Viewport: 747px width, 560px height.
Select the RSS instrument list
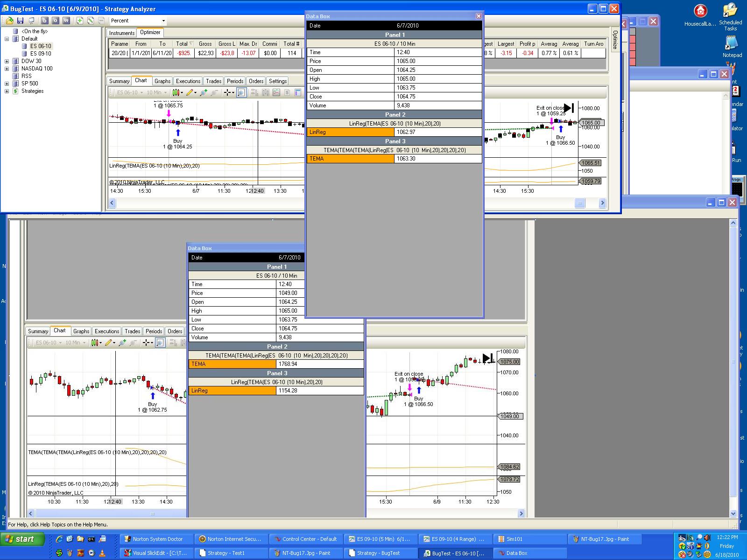point(27,76)
